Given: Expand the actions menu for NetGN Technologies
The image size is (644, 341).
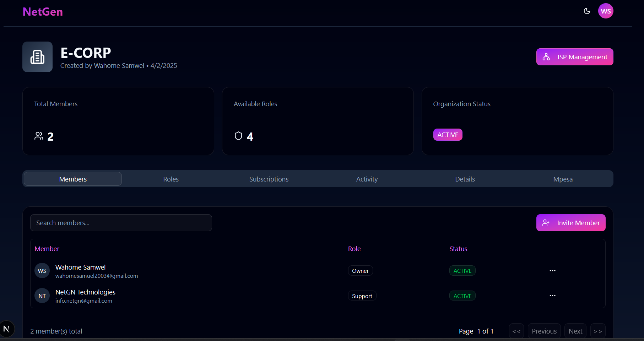Looking at the screenshot, I should tap(552, 296).
